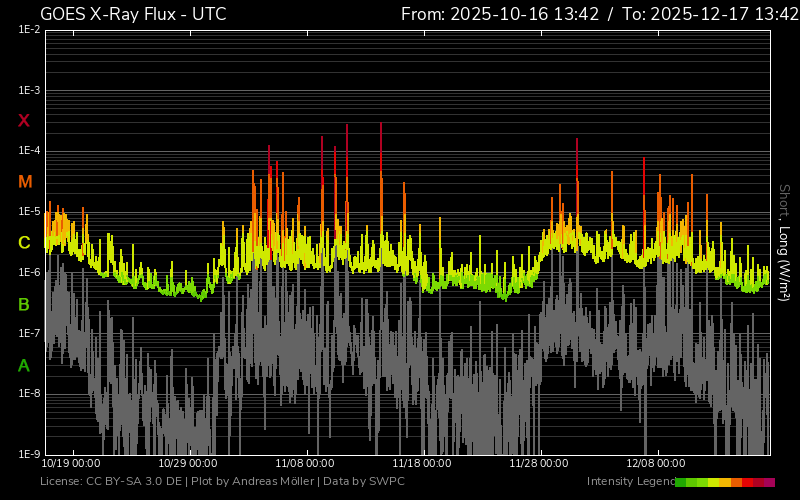Click the 1E-9 flux axis label
Image resolution: width=800 pixels, height=500 pixels.
point(29,454)
